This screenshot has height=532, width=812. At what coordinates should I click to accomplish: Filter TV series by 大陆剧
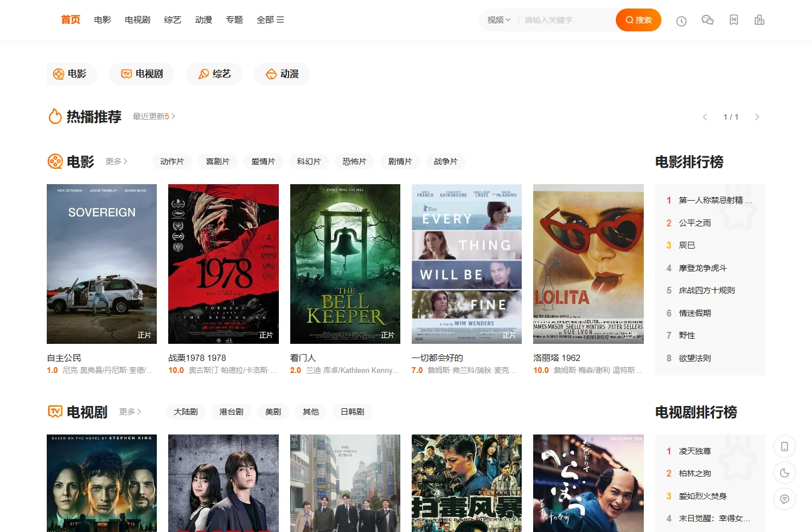(x=186, y=412)
